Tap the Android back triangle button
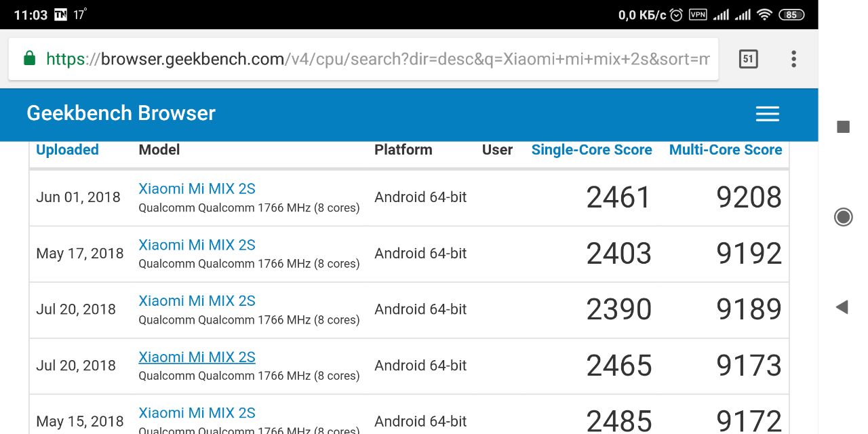Screen dimensions: 868x434 coord(842,307)
